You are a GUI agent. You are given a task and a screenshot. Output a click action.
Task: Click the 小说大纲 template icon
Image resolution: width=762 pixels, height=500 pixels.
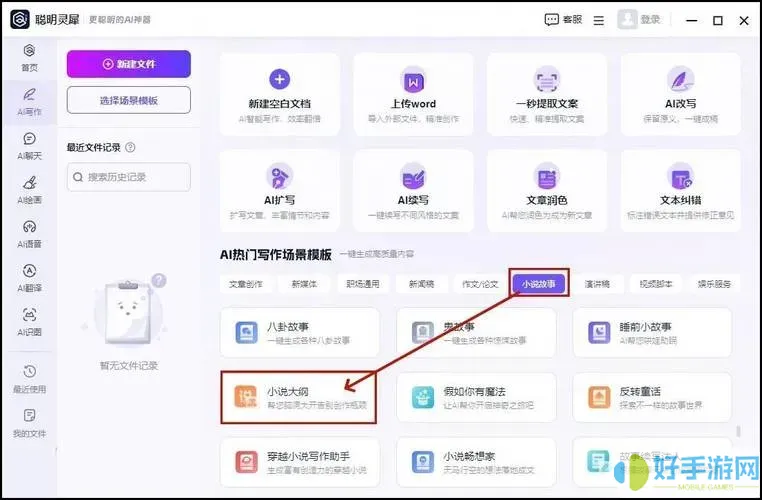pyautogui.click(x=246, y=397)
